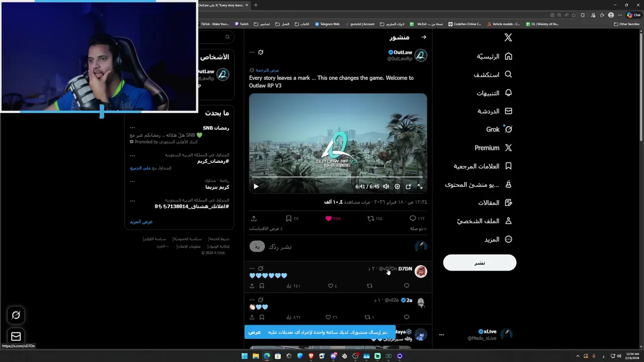Open Twitch bookmark in favorites bar
This screenshot has height=362, width=644.
(x=241, y=24)
